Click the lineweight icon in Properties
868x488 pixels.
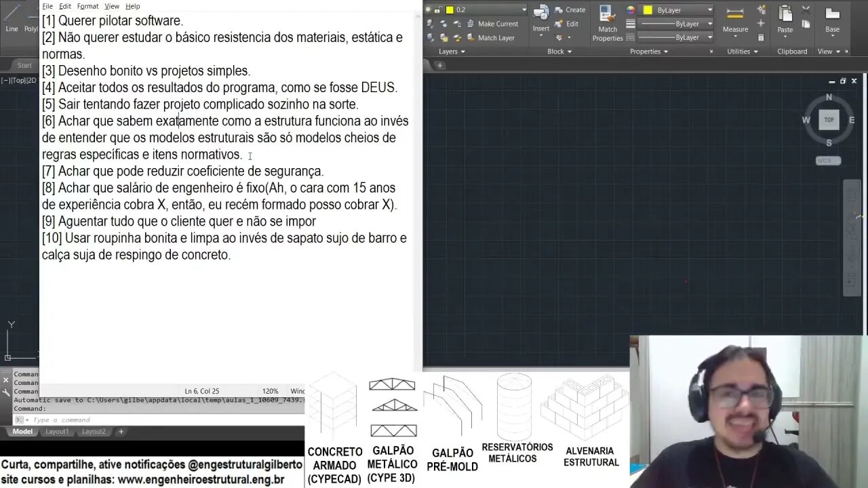coord(631,24)
